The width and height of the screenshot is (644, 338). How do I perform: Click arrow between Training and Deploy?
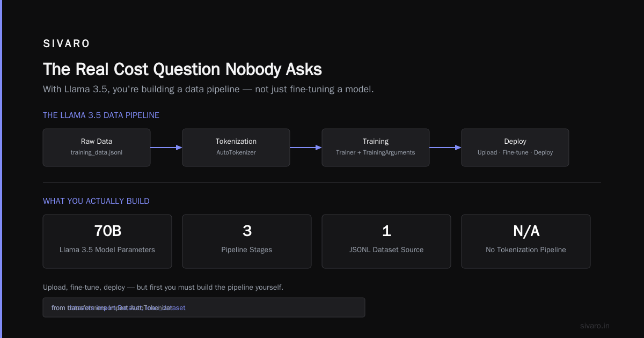pos(445,148)
